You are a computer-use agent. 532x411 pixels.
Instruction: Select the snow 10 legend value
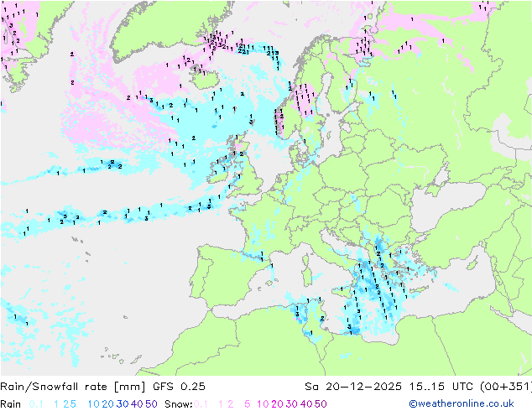point(263,404)
